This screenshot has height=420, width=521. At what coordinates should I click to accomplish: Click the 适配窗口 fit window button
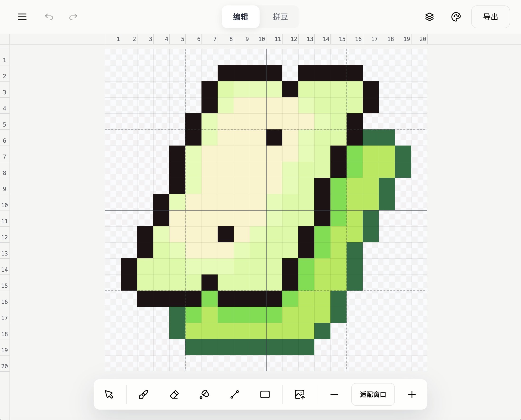pyautogui.click(x=373, y=394)
